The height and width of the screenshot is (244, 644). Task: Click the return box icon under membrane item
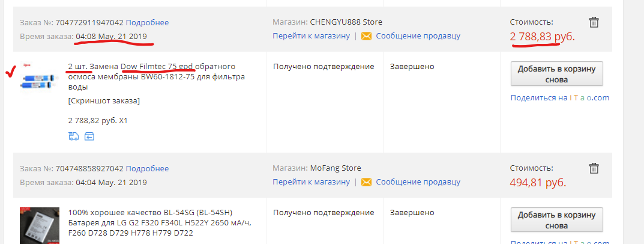[x=89, y=136]
